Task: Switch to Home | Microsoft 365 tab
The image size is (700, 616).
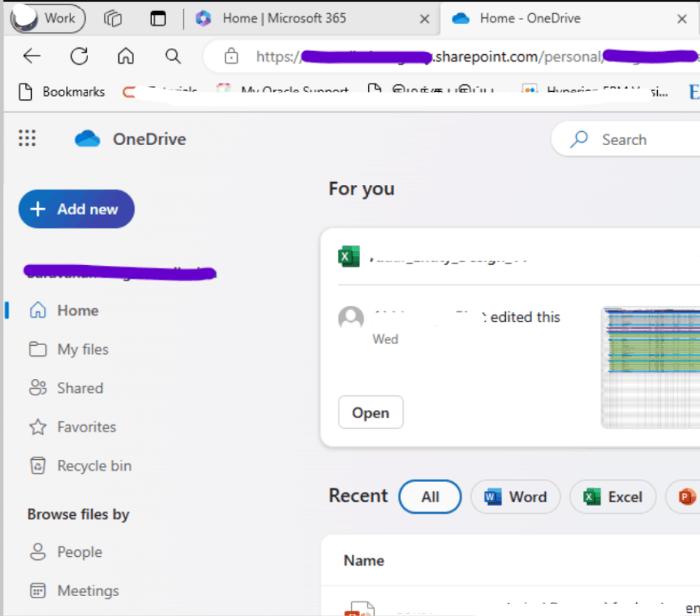Action: tap(284, 19)
